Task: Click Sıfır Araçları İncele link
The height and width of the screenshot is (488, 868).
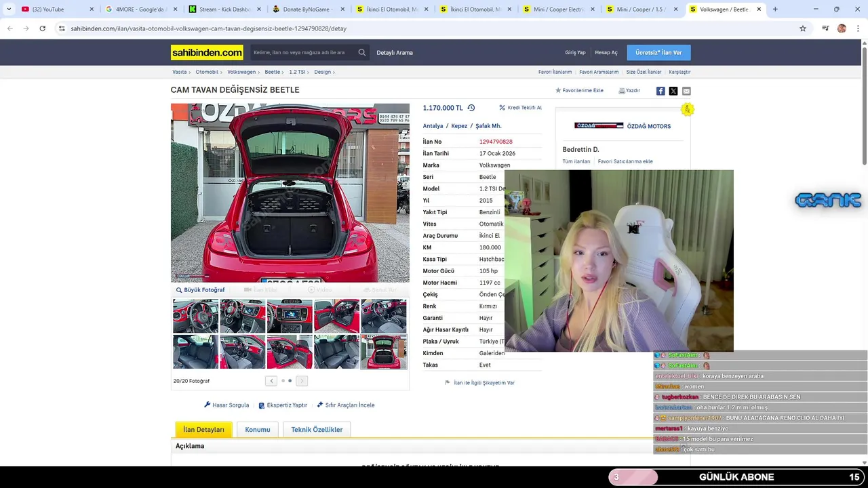Action: [346, 405]
